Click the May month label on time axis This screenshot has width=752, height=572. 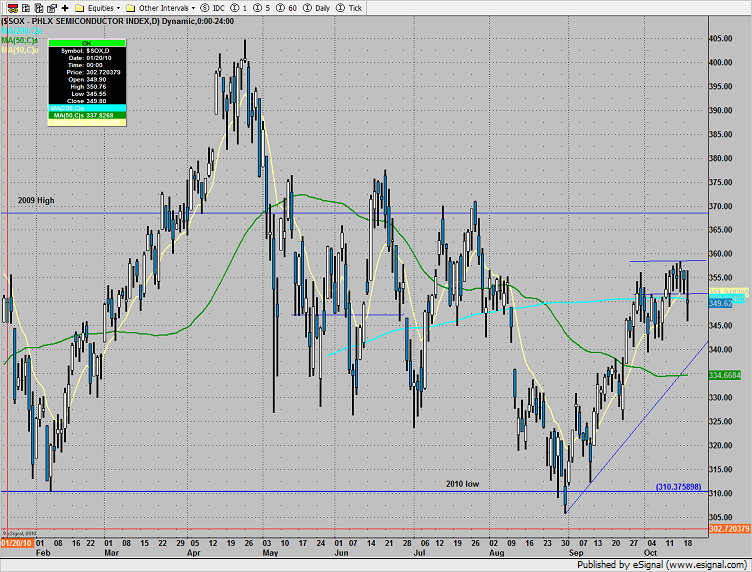click(270, 553)
